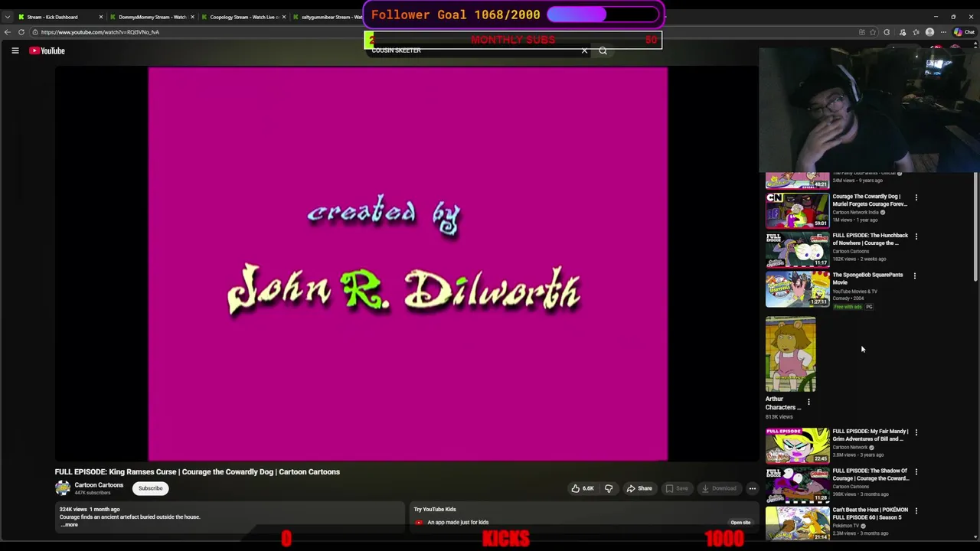Add page to favorites star icon
This screenshot has height=551, width=980.
873,32
